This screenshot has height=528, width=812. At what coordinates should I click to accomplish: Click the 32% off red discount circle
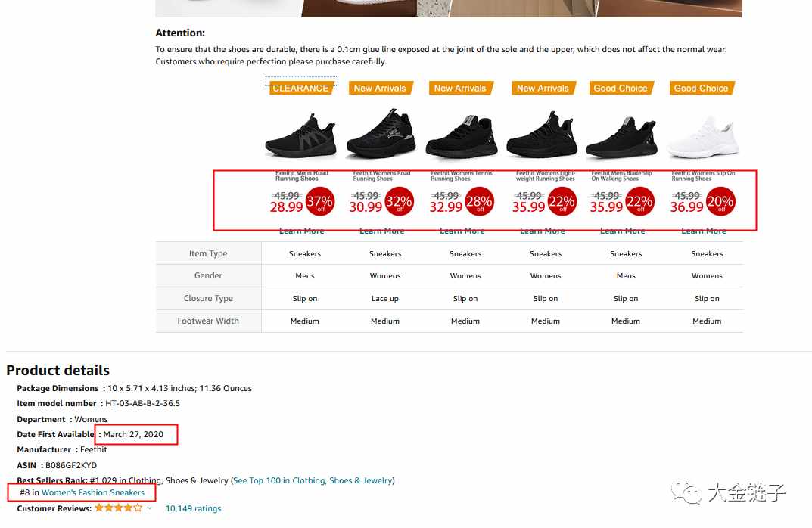tap(399, 202)
